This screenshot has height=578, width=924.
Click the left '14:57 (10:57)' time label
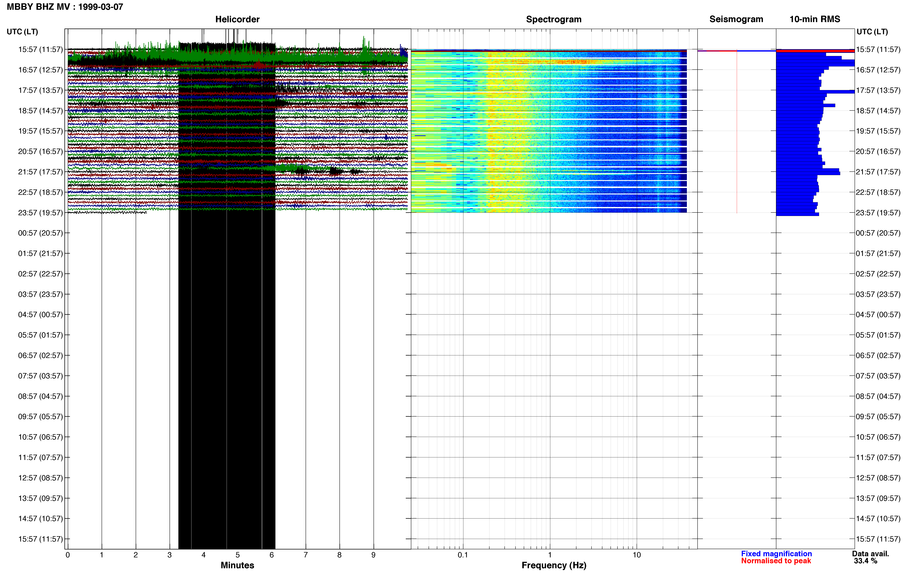[x=40, y=519]
